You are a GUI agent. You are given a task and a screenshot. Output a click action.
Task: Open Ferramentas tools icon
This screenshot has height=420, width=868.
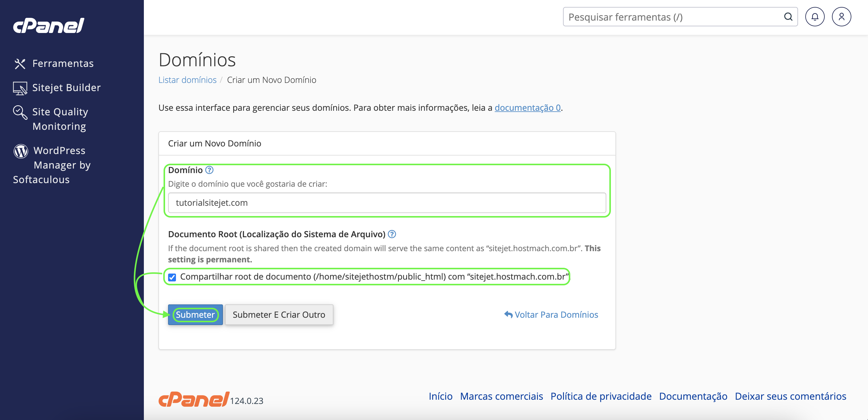click(x=20, y=64)
